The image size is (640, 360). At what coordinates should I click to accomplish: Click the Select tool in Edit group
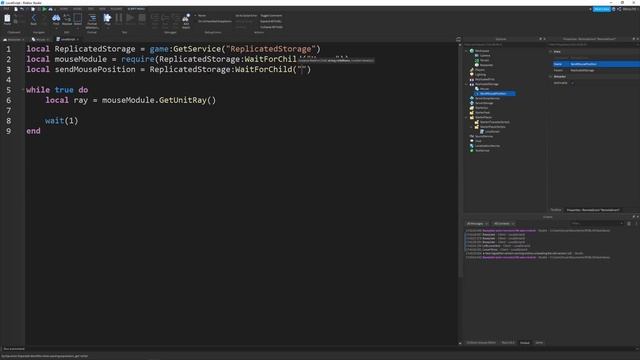[78, 19]
